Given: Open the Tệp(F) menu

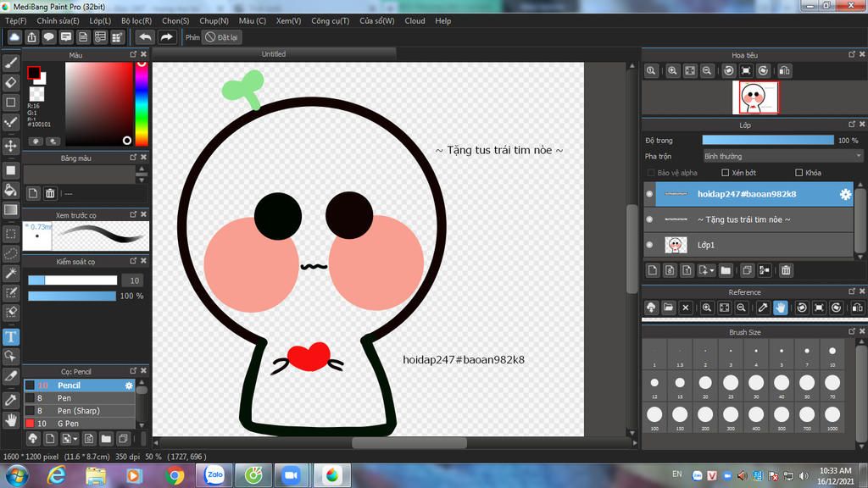Looking at the screenshot, I should coord(16,21).
